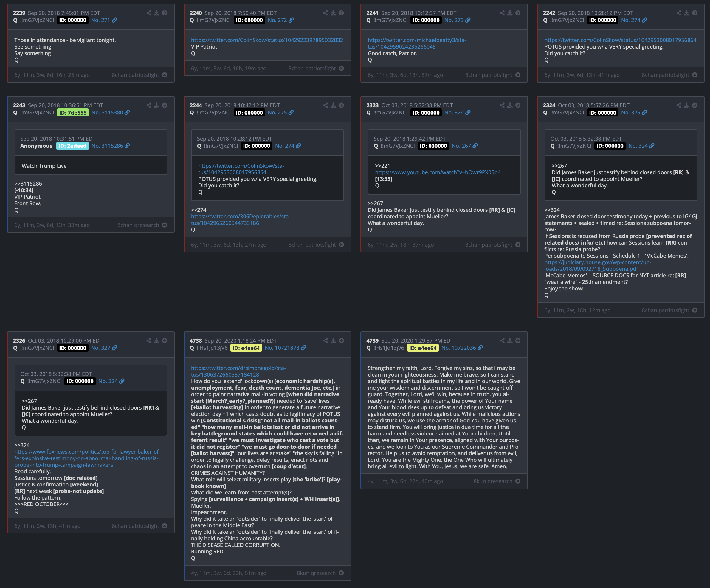710x588 pixels.
Task: Click chain link icon beside No. 325
Action: [644, 112]
